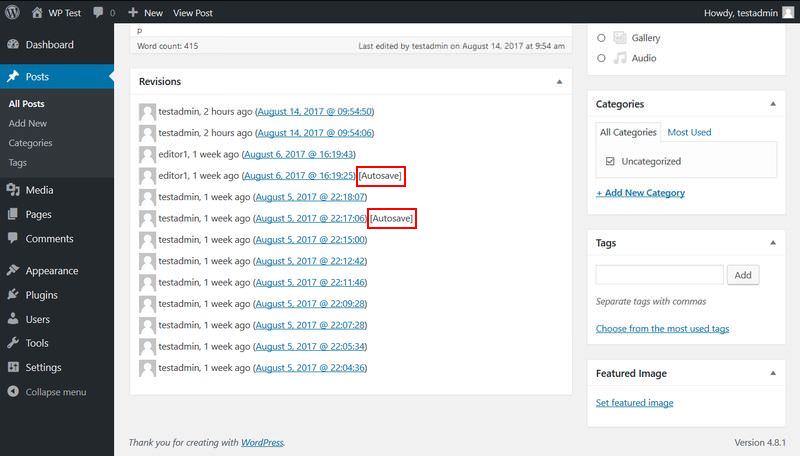Click the tags text input field

[x=659, y=275]
